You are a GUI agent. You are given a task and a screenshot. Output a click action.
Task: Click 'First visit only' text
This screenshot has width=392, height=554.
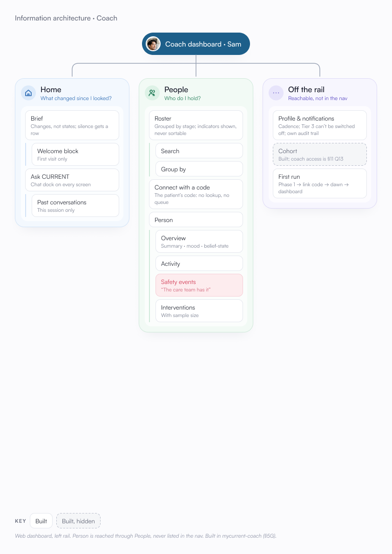52,159
